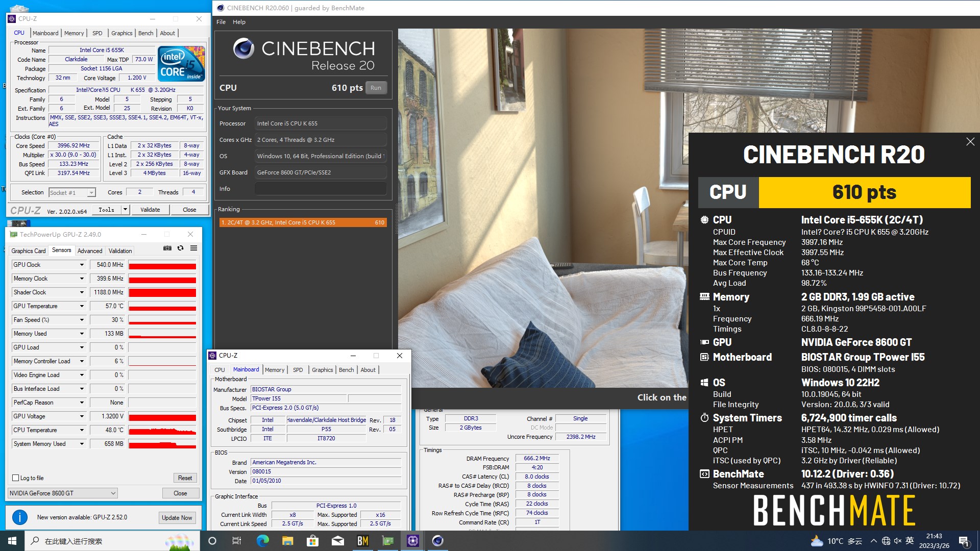Take a GPU-Z screenshot with camera icon

point(167,248)
